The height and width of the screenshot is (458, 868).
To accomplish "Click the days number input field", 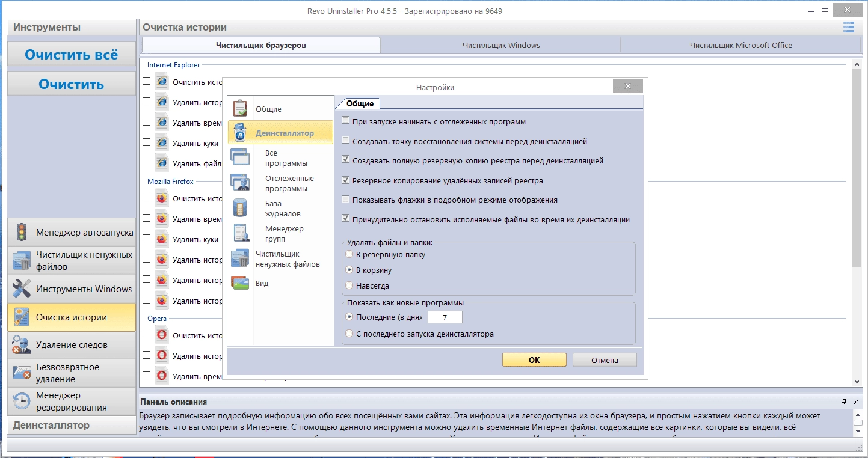I will (x=445, y=317).
